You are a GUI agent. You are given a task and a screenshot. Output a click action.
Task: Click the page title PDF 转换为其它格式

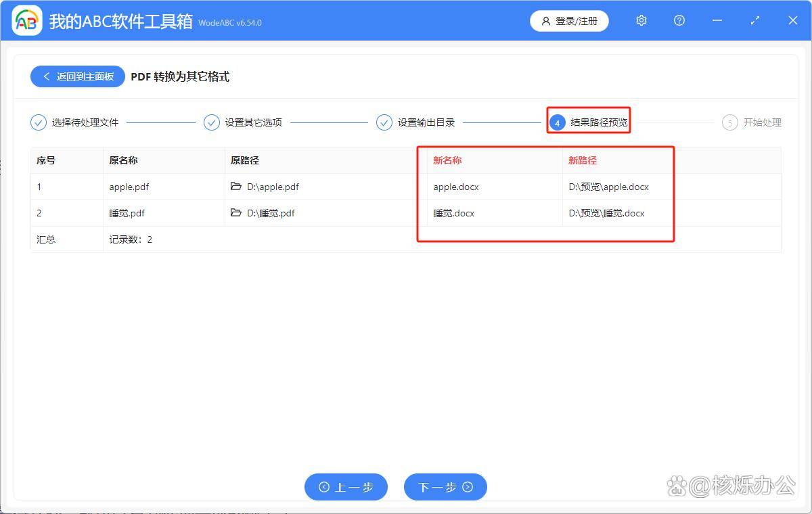pyautogui.click(x=180, y=76)
